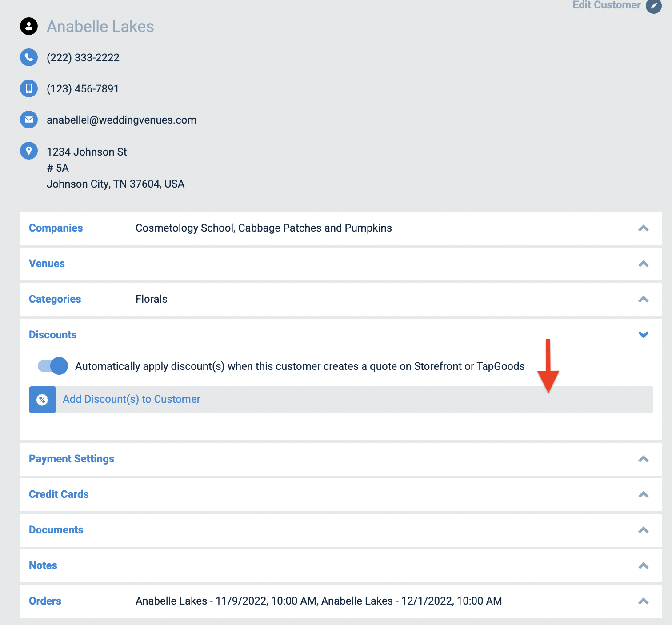Click the Edit Customer link

point(607,5)
